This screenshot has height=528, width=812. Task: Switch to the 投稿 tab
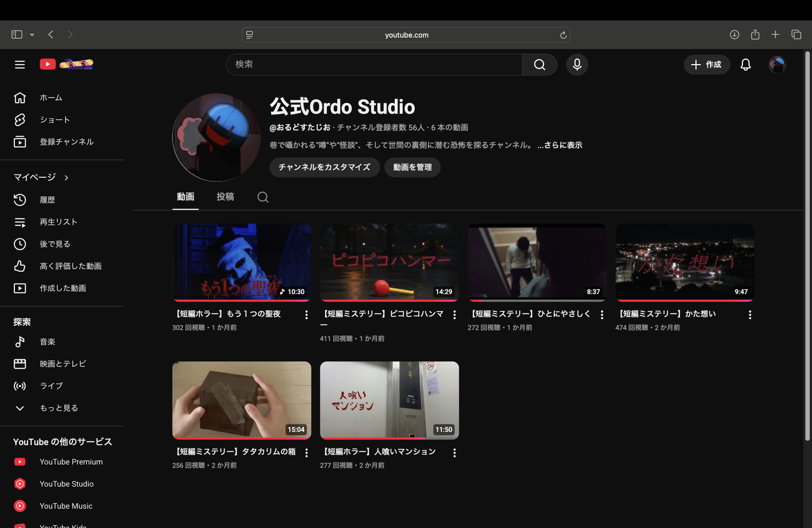pyautogui.click(x=225, y=197)
